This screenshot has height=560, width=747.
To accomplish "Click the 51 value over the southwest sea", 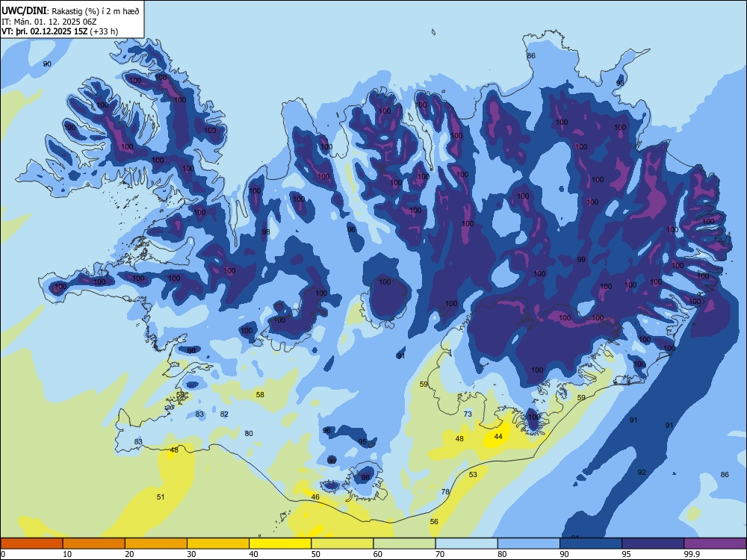I will (161, 497).
